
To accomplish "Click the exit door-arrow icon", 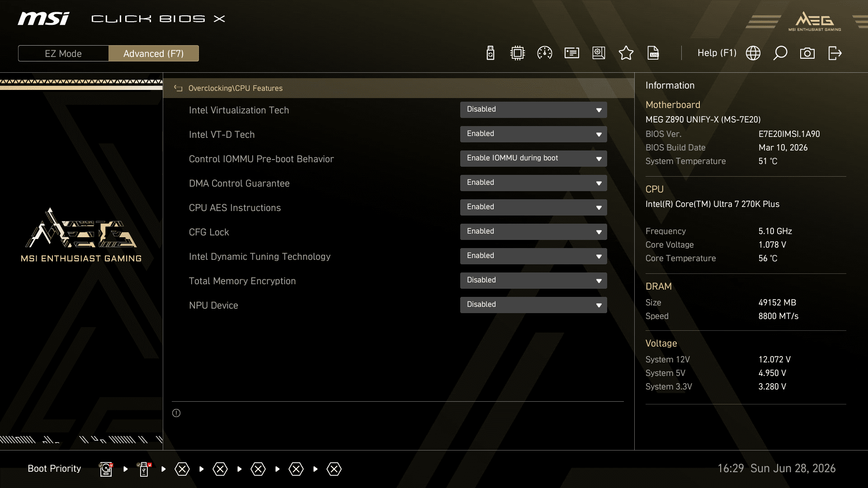I will [x=835, y=53].
